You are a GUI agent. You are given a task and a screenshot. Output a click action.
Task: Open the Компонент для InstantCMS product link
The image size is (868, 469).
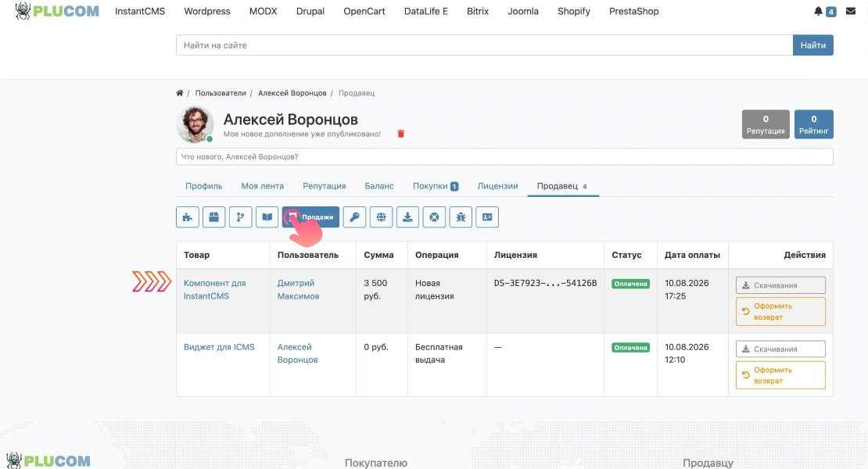(215, 289)
